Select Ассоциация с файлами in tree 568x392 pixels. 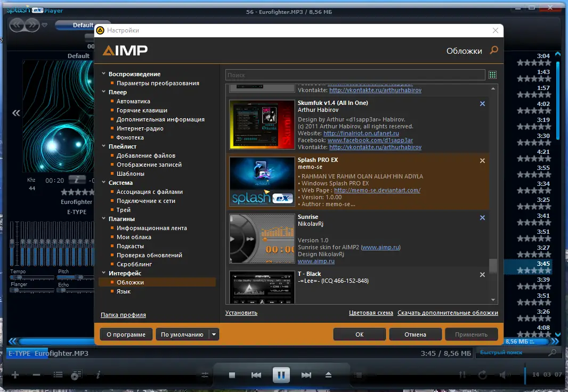click(150, 192)
